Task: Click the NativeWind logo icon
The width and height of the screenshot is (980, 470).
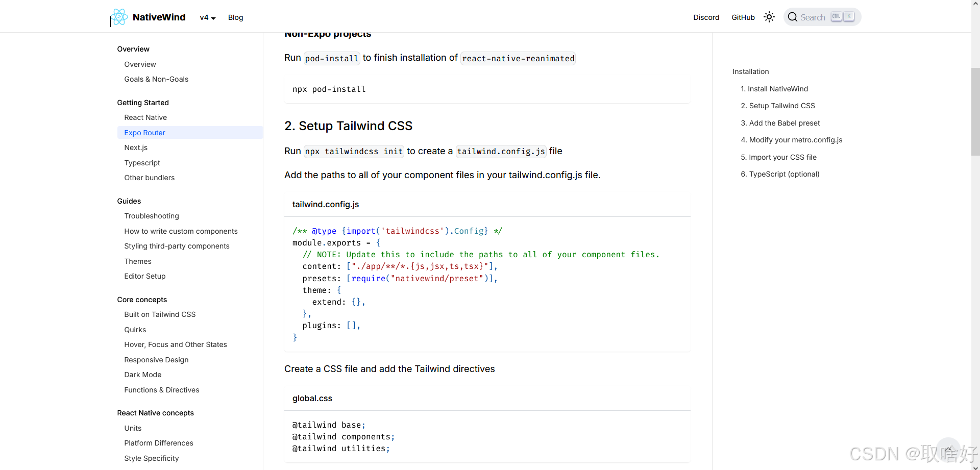Action: [119, 17]
